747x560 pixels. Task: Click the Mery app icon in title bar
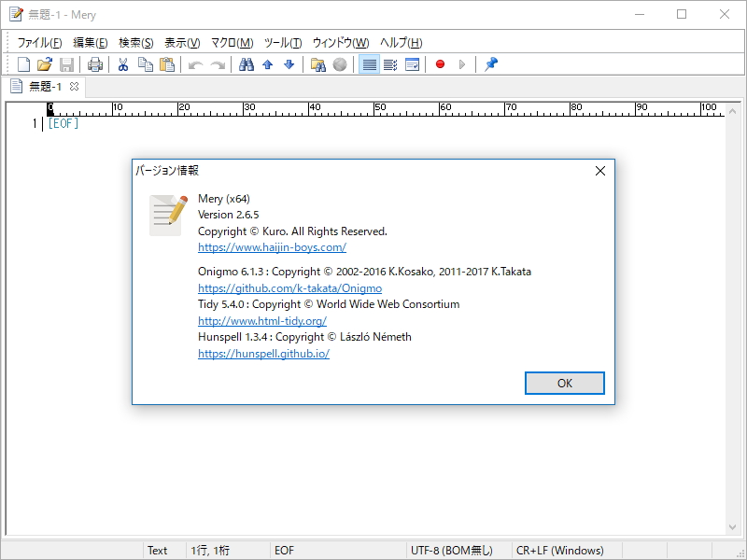click(16, 14)
